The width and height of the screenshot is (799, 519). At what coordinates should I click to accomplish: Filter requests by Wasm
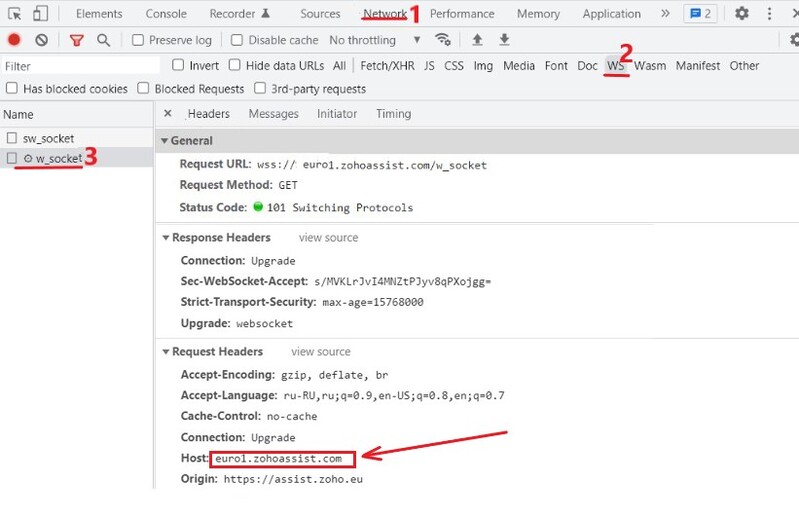tap(650, 66)
